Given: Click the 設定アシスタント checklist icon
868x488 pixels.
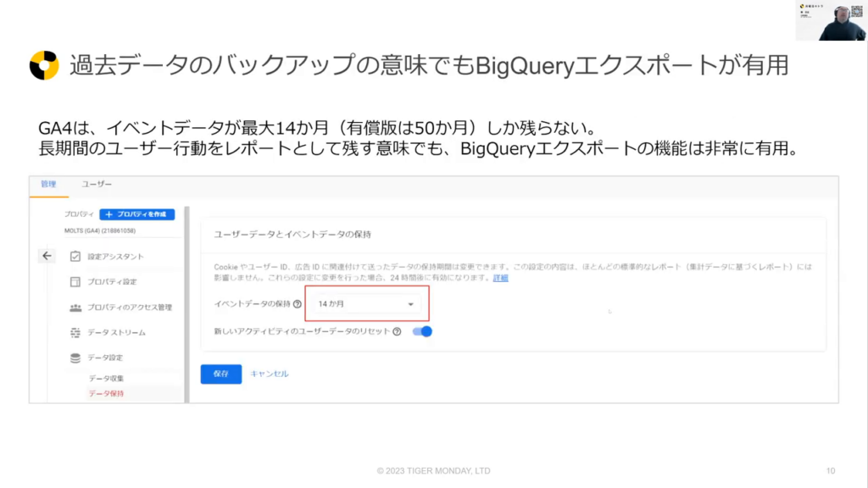Looking at the screenshot, I should click(75, 257).
